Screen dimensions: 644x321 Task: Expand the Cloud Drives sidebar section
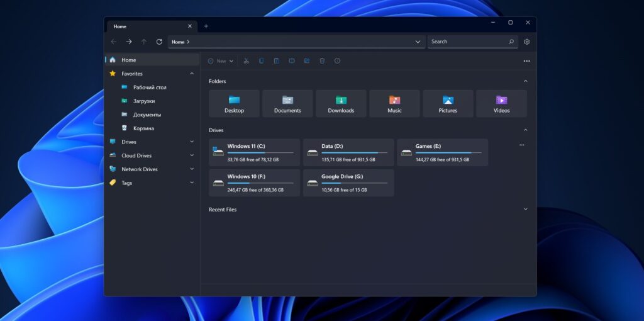click(x=192, y=155)
